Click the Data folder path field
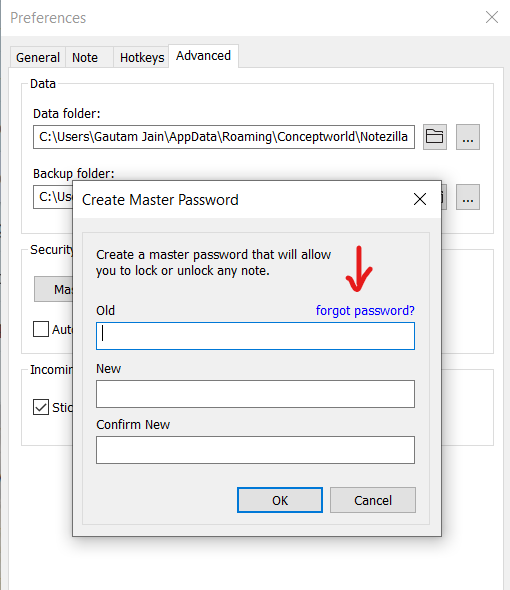The width and height of the screenshot is (510, 590). (224, 137)
